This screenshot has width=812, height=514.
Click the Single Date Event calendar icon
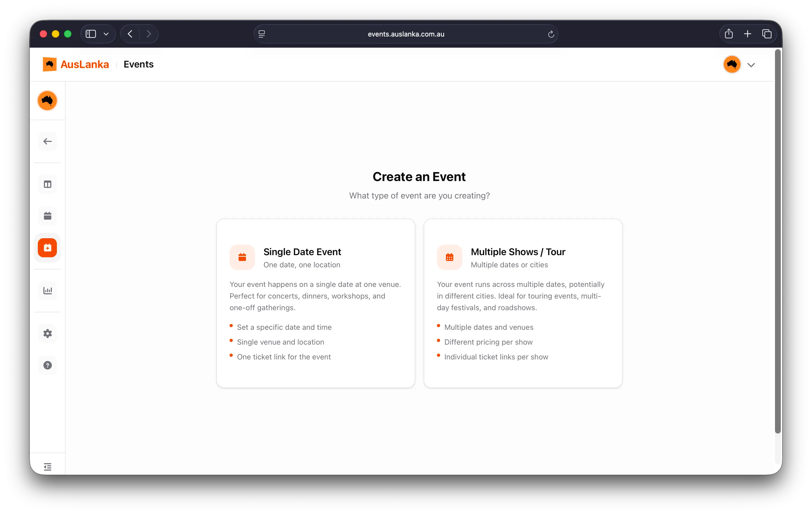[242, 257]
